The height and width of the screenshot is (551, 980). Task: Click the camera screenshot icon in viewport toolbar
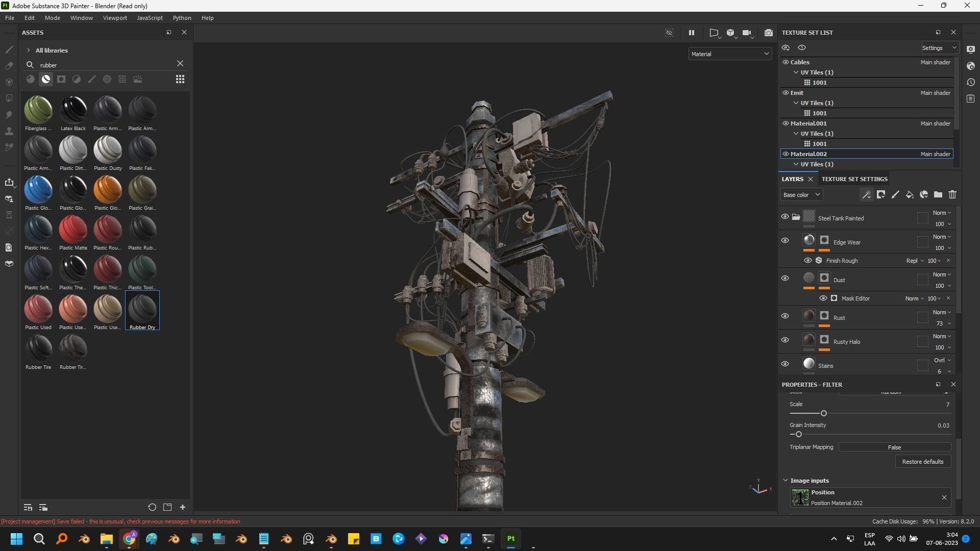(x=768, y=33)
